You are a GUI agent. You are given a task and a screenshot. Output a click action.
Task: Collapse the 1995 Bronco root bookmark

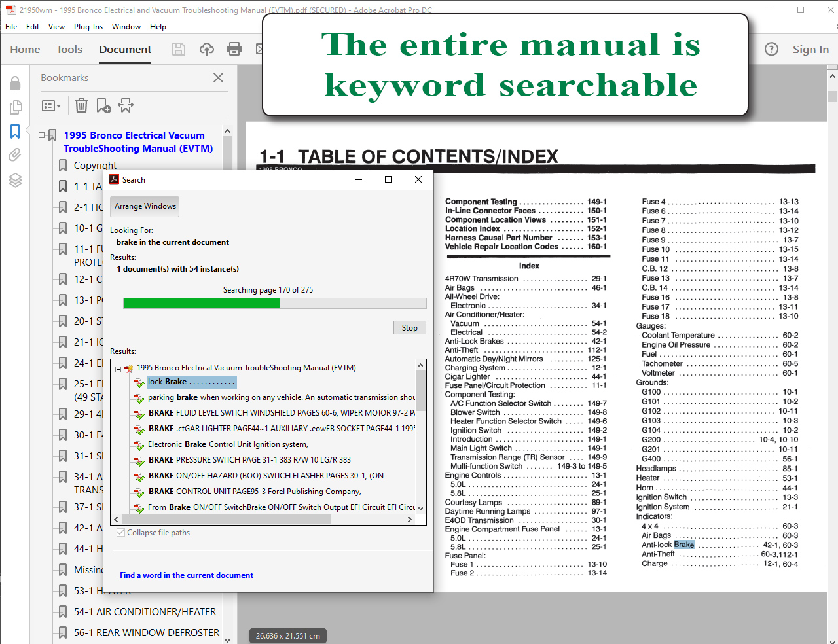[x=42, y=135]
